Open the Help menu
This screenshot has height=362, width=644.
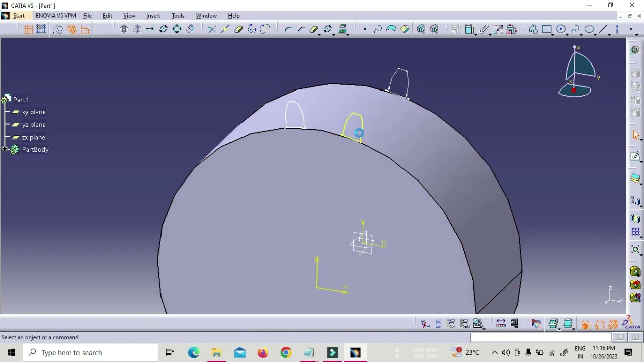tap(234, 16)
